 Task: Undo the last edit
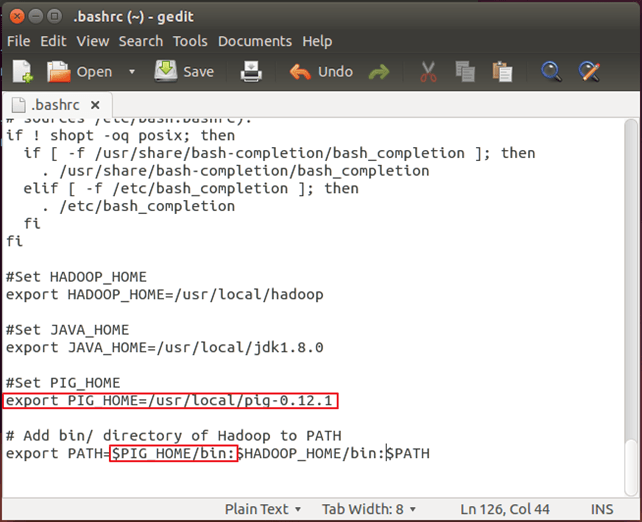coord(321,72)
